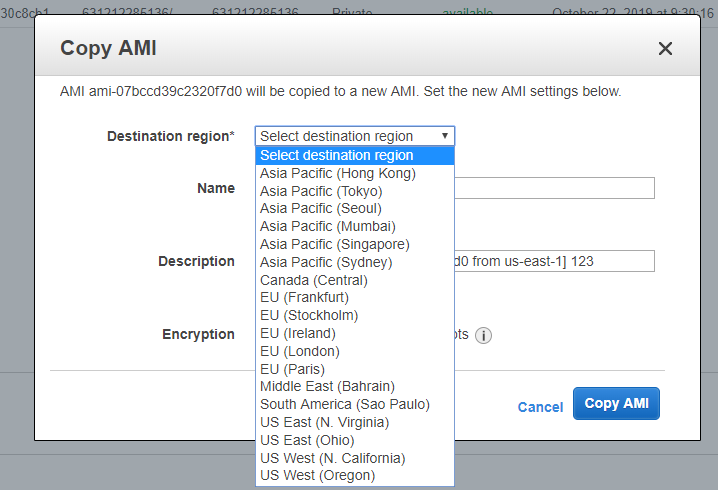Open the Encryption info icon

tap(483, 335)
